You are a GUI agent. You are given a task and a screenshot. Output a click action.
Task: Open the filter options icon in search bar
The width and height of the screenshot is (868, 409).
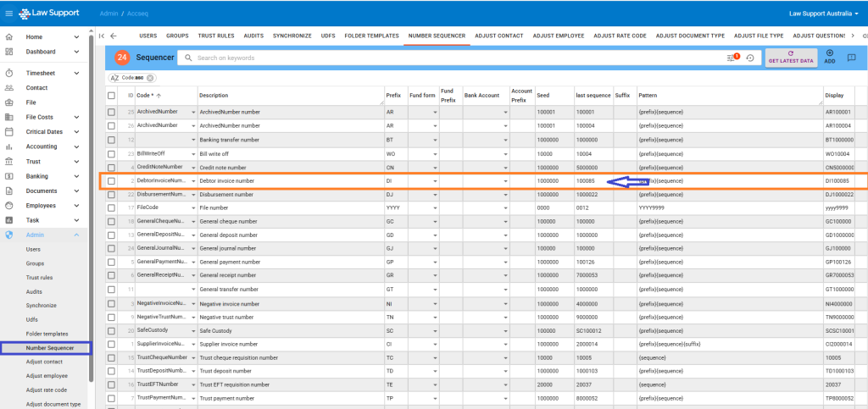[732, 58]
